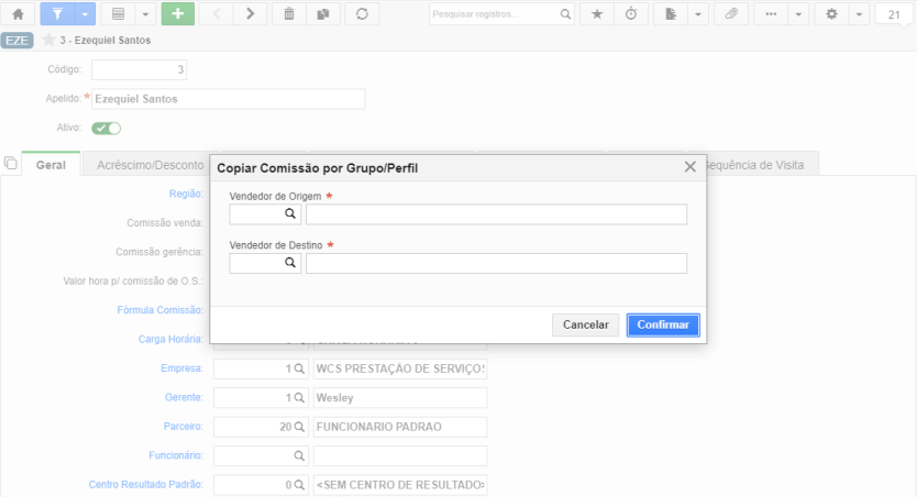Go to next record arrow
Screen dimensions: 917x497
pos(250,14)
